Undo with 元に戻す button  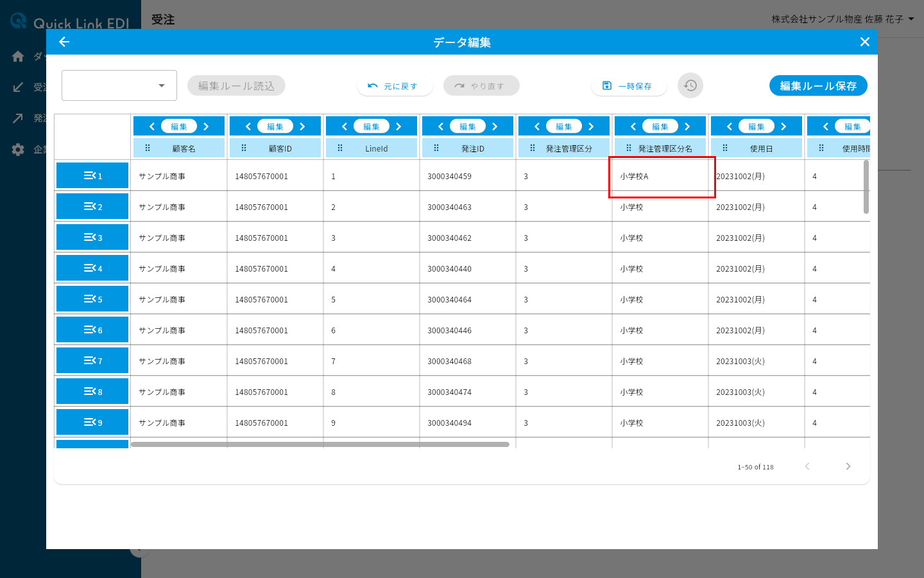pos(395,85)
